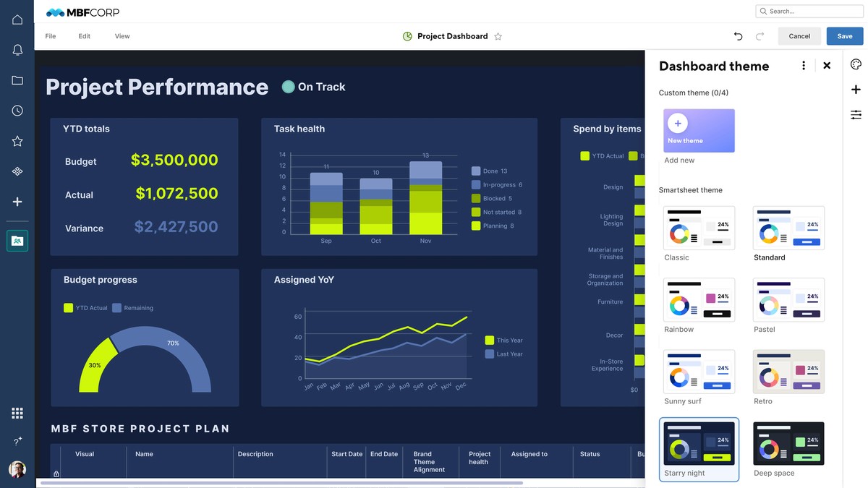The height and width of the screenshot is (488, 868).
Task: Click the Cancel button
Action: pos(799,36)
